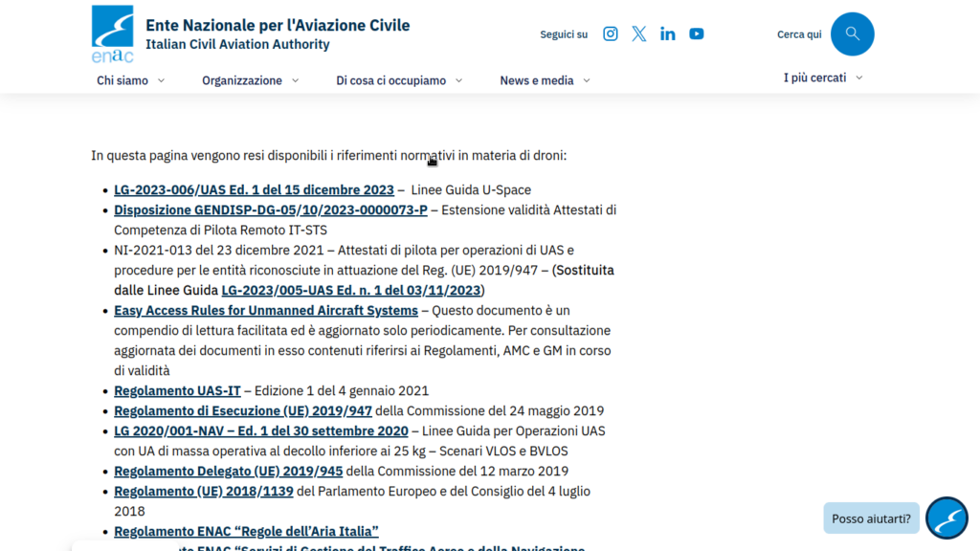
Task: Click the della Commissione del 24 maggio 2019 text
Action: pyautogui.click(x=489, y=411)
